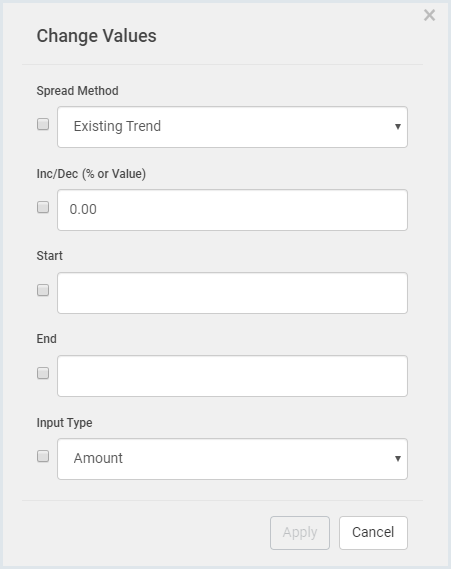Screen dimensions: 451x569
Task: Open the Existing Trend dropdown
Action: 232,127
